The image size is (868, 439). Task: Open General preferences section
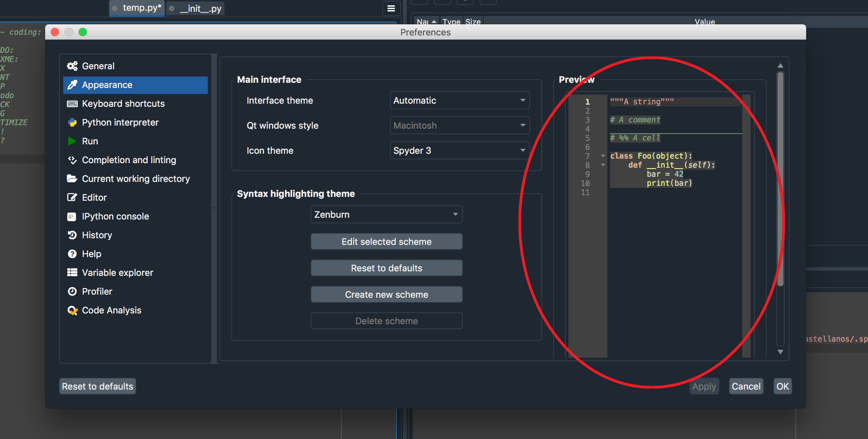pos(98,66)
